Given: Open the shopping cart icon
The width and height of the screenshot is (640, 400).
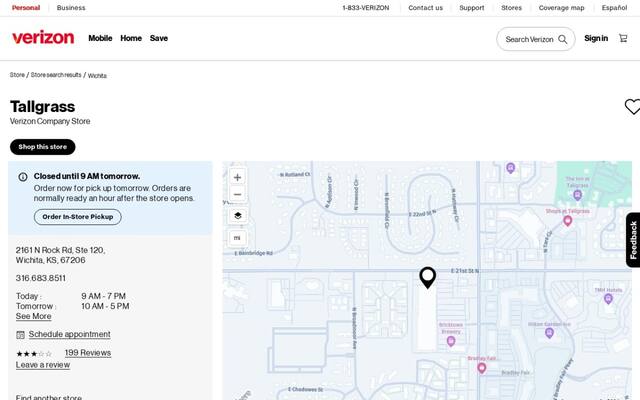Looking at the screenshot, I should tap(623, 38).
